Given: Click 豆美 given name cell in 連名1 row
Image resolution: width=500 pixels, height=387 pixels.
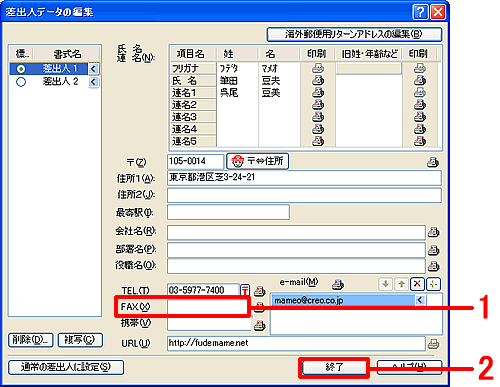Looking at the screenshot, I should tap(279, 93).
